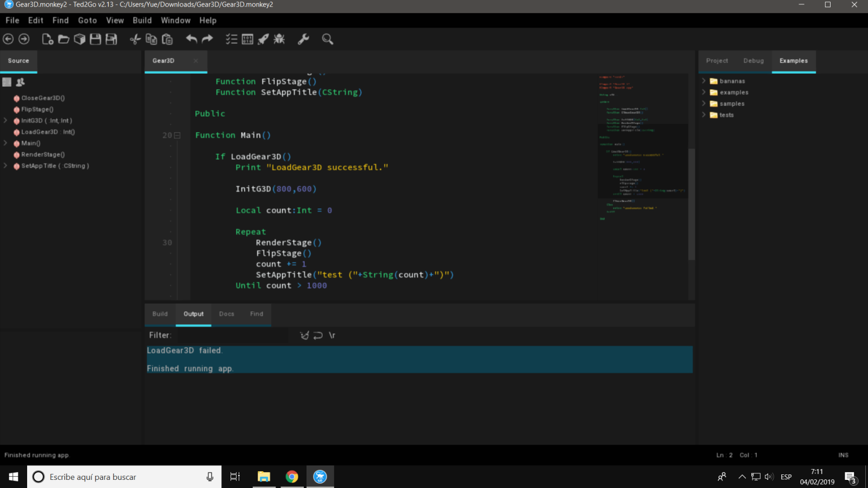Click the editor vertical scrollbar
This screenshot has height=488, width=868.
pyautogui.click(x=691, y=203)
